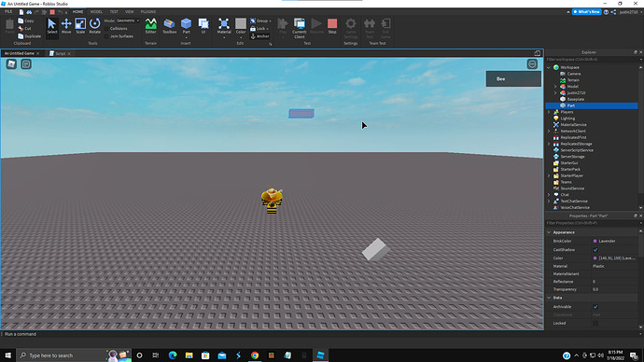The height and width of the screenshot is (362, 644).
Task: Click the Color property purple swatch
Action: 595,258
